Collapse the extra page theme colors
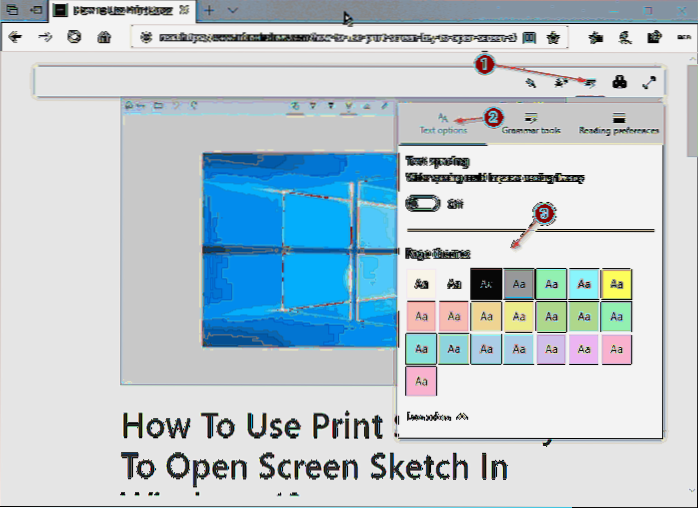 [x=437, y=417]
